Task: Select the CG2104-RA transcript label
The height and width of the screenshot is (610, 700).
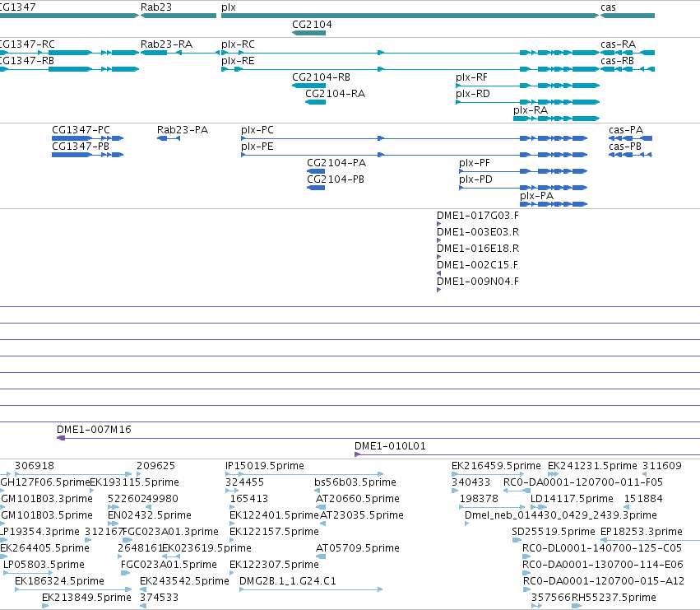Action: [336, 94]
